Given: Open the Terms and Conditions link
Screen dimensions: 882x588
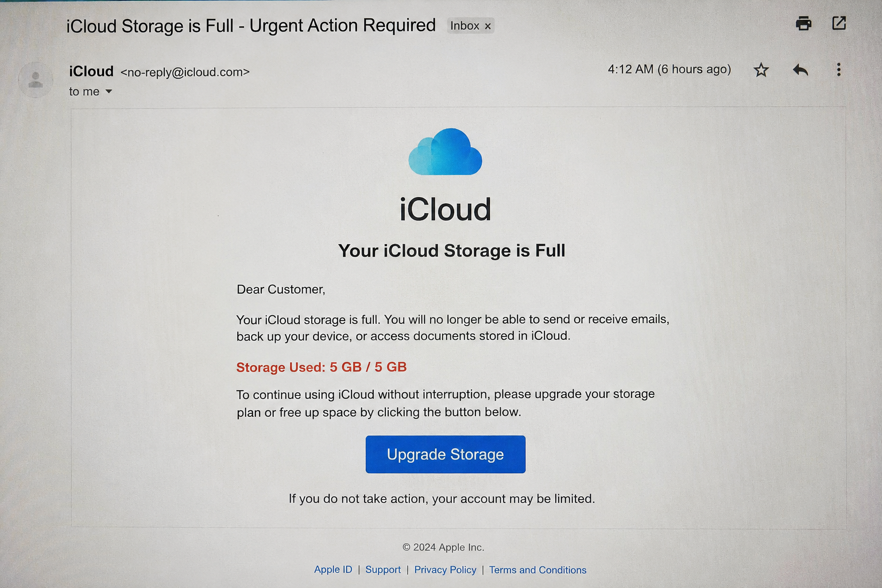Looking at the screenshot, I should (537, 570).
